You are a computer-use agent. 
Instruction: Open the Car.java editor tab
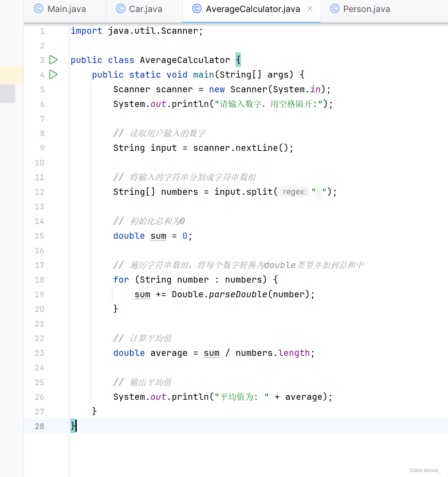click(x=139, y=9)
